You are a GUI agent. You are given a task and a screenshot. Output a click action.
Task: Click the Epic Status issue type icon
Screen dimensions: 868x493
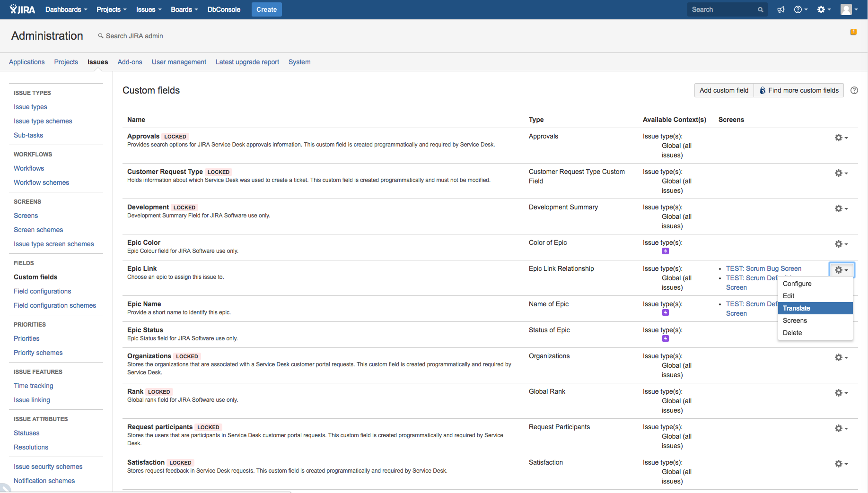pos(666,338)
